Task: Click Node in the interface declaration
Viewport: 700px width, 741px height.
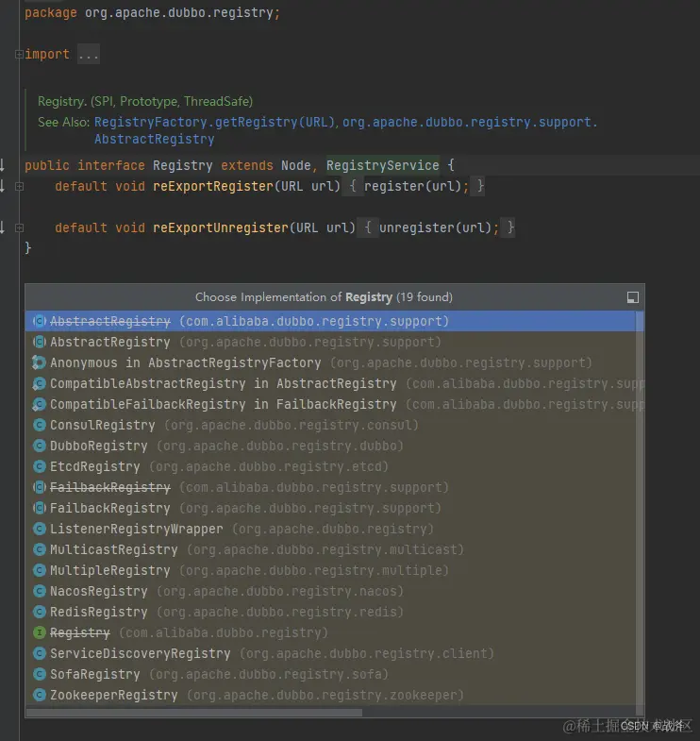Action: [296, 165]
